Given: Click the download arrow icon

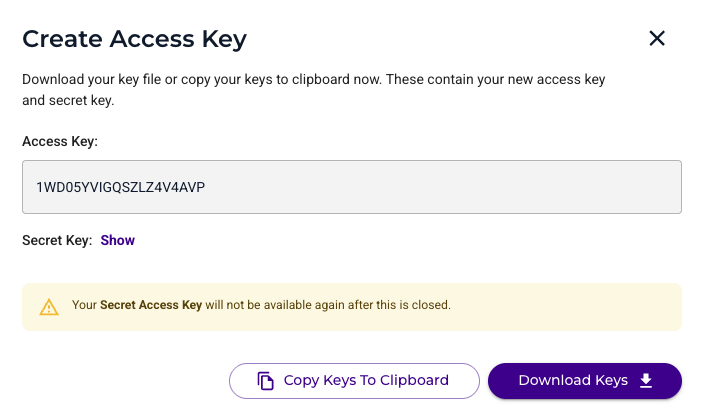Looking at the screenshot, I should coord(646,380).
